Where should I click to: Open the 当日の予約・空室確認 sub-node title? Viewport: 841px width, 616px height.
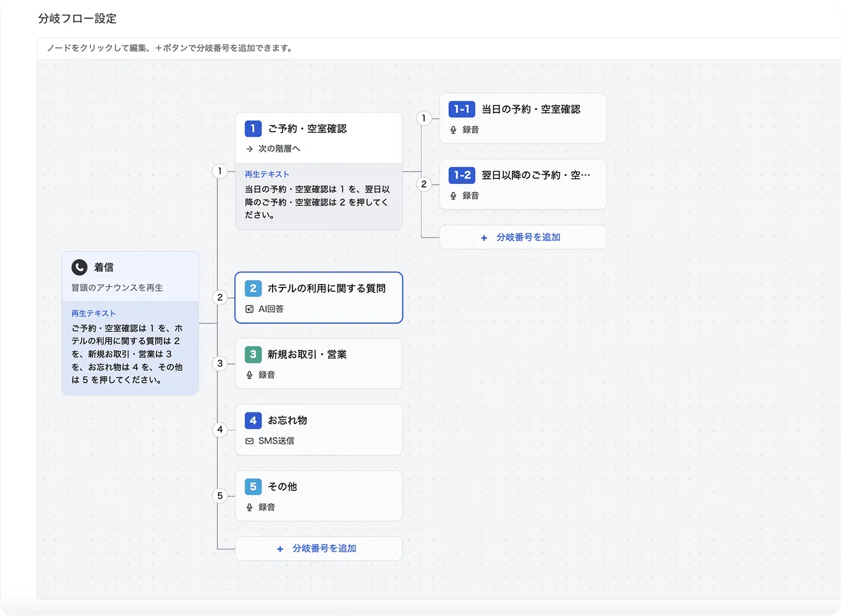[x=531, y=109]
